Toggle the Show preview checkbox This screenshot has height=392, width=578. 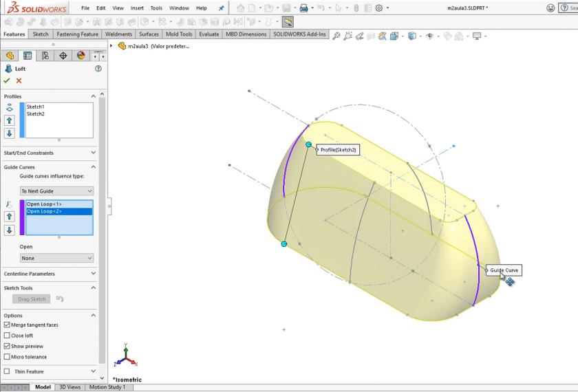[7, 346]
